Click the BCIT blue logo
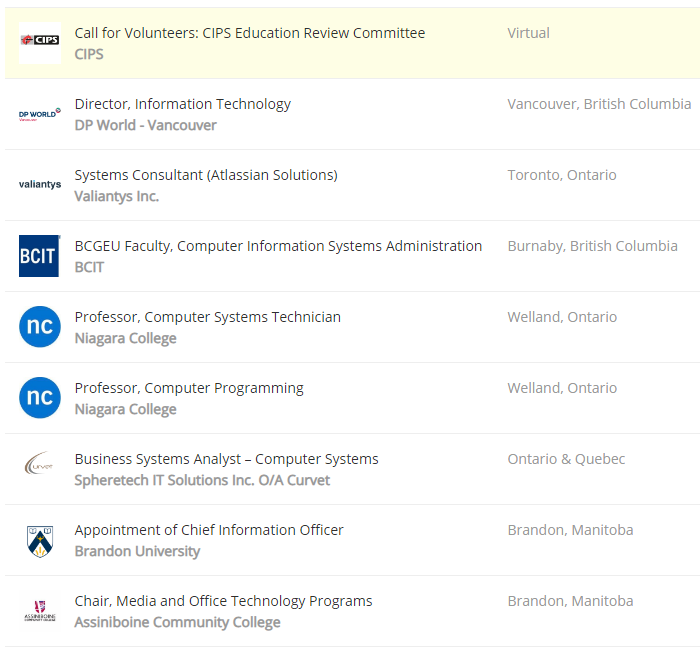The height and width of the screenshot is (647, 700). point(40,256)
